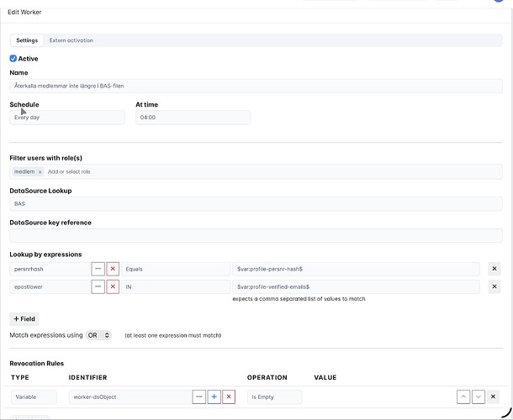Open the Match expressions OR dropdown

(98, 335)
